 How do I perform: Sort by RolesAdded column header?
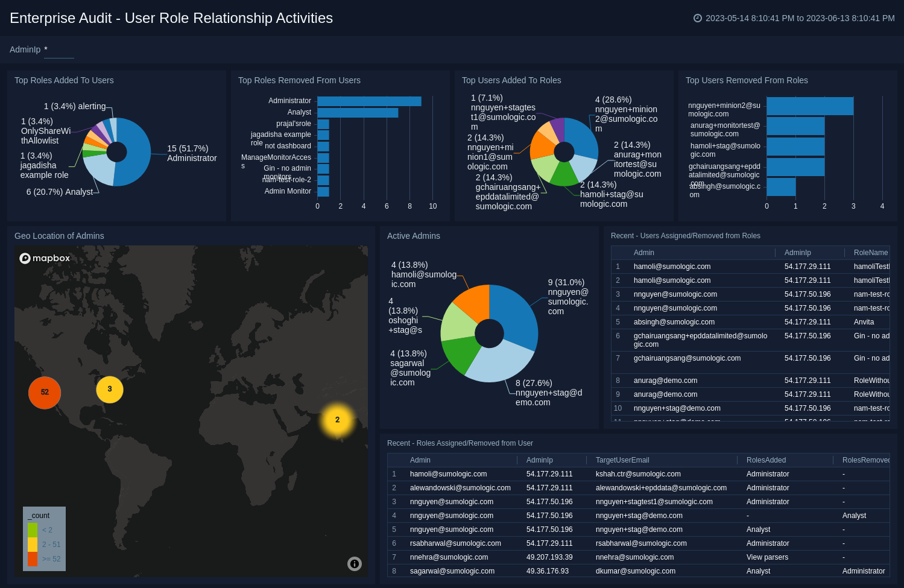click(x=767, y=460)
